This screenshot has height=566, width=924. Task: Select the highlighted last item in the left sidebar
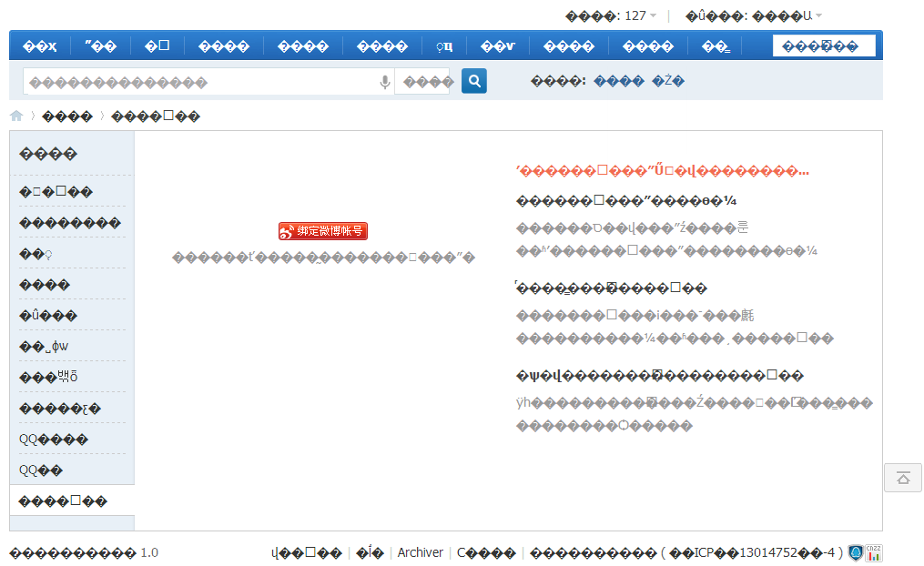tap(72, 500)
